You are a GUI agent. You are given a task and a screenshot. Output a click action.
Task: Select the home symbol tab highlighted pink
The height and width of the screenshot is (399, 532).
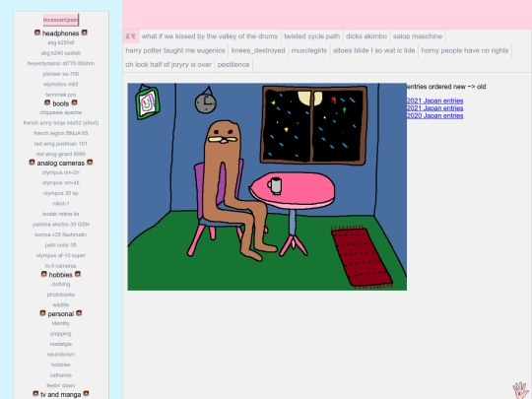click(131, 36)
